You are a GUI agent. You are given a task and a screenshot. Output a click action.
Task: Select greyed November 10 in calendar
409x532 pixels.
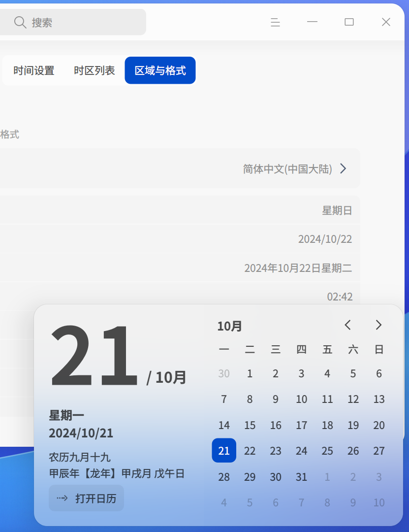point(379,502)
